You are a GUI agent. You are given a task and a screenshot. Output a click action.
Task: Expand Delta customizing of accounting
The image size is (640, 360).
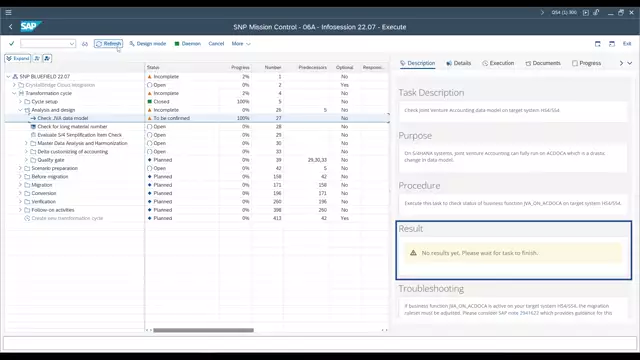pos(27,152)
